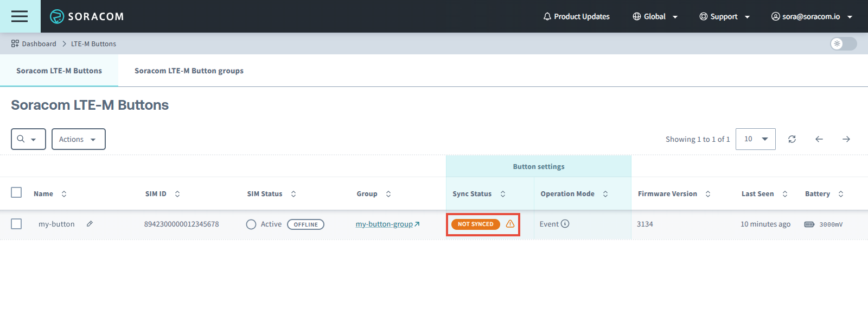Open the hamburger navigation menu

tap(20, 16)
